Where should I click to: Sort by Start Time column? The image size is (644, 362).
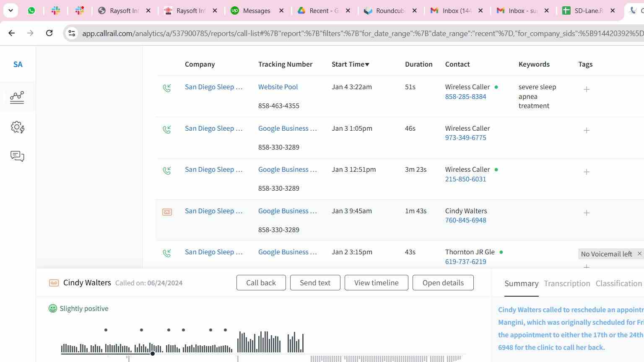click(x=351, y=64)
